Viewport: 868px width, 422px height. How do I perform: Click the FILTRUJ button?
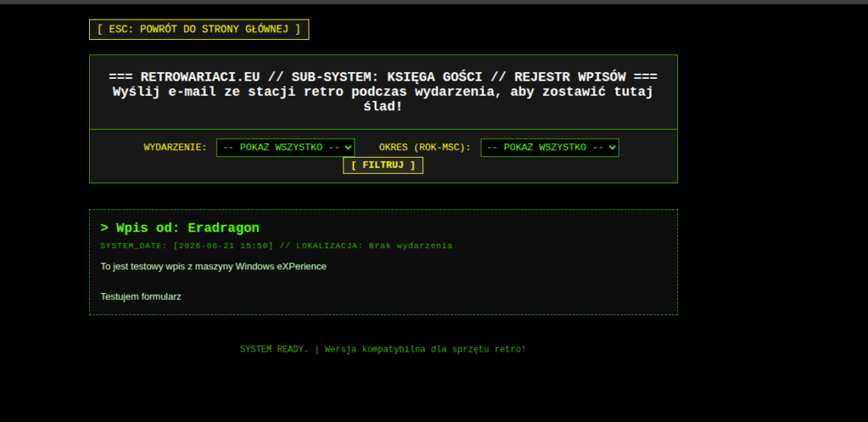click(x=383, y=165)
